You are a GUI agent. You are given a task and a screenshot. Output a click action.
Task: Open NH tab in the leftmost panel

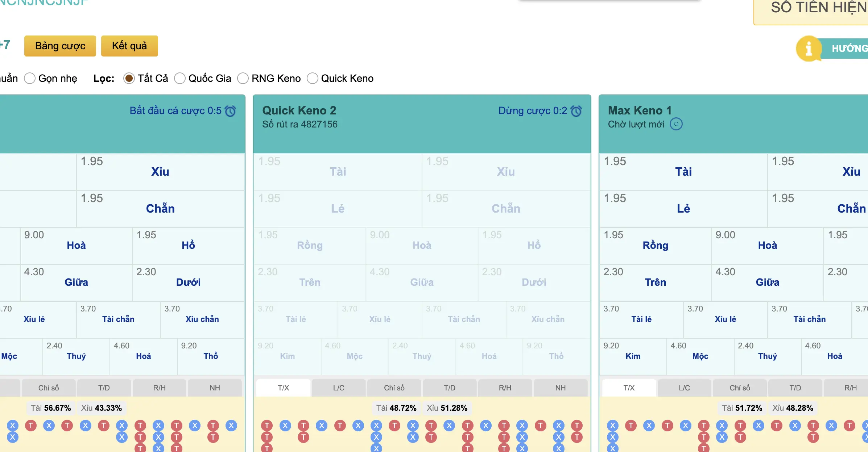215,388
